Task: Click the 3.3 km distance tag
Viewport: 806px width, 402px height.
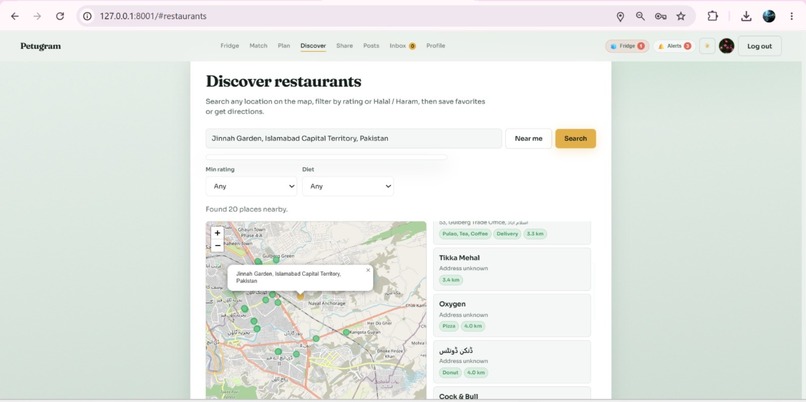Action: [536, 234]
